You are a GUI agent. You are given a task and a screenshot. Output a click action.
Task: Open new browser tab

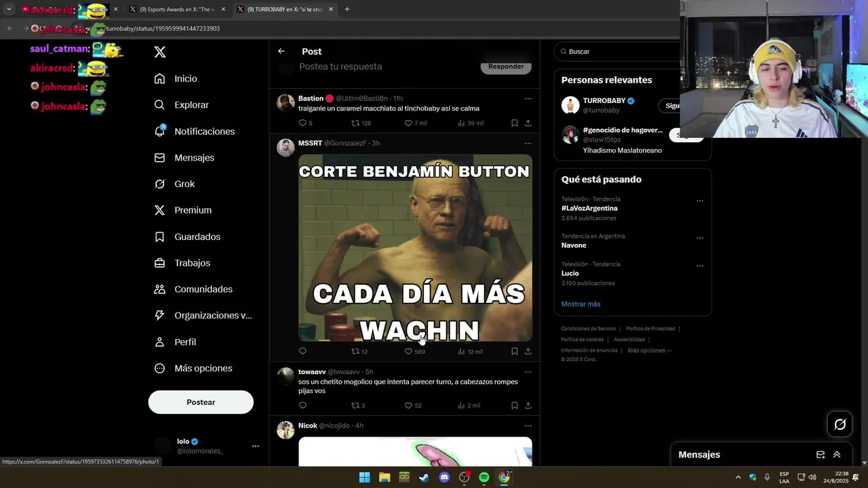[x=347, y=9]
